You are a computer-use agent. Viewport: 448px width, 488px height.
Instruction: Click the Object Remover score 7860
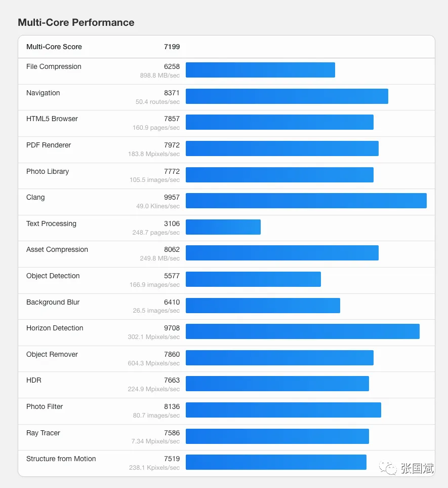point(172,354)
